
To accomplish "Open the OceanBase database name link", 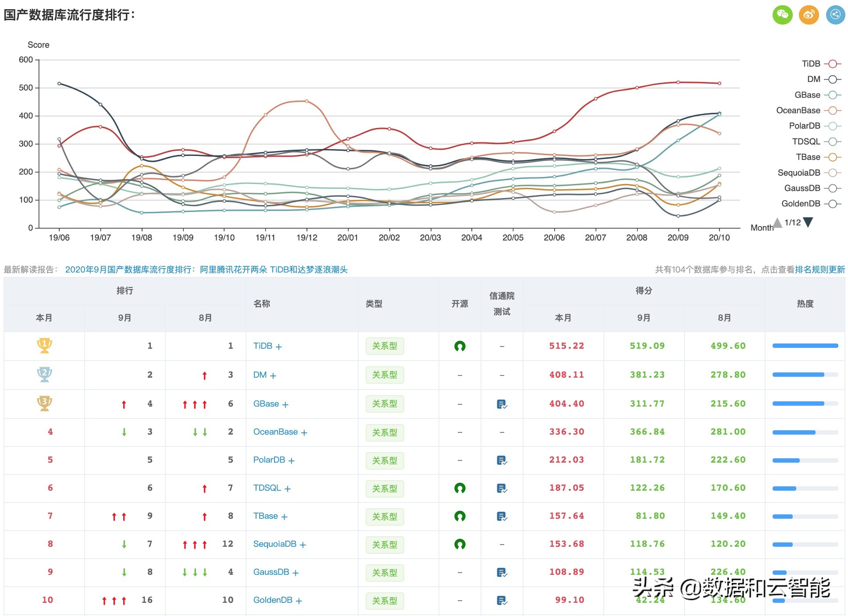I will tap(275, 432).
